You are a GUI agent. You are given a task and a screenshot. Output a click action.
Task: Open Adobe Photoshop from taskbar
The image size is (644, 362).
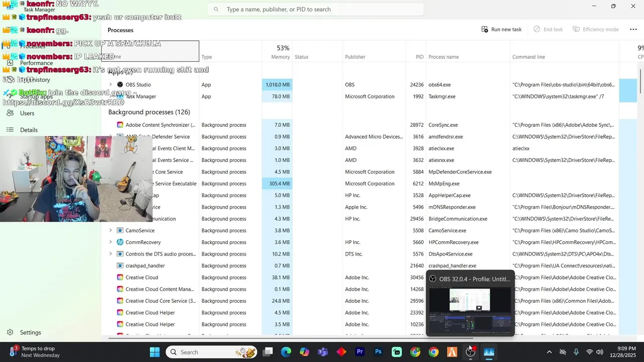click(378, 352)
